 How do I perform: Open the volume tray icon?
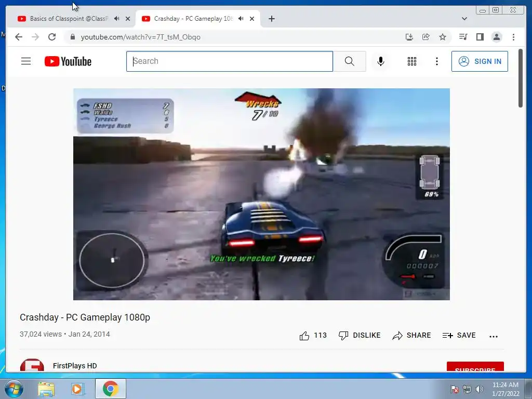point(479,389)
